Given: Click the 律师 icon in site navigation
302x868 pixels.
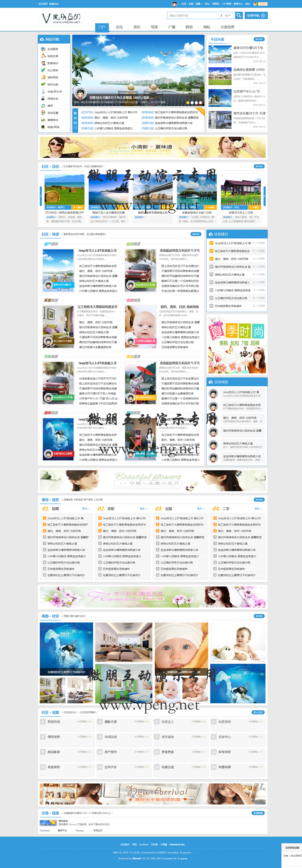Looking at the screenshot, I should tap(43, 105).
